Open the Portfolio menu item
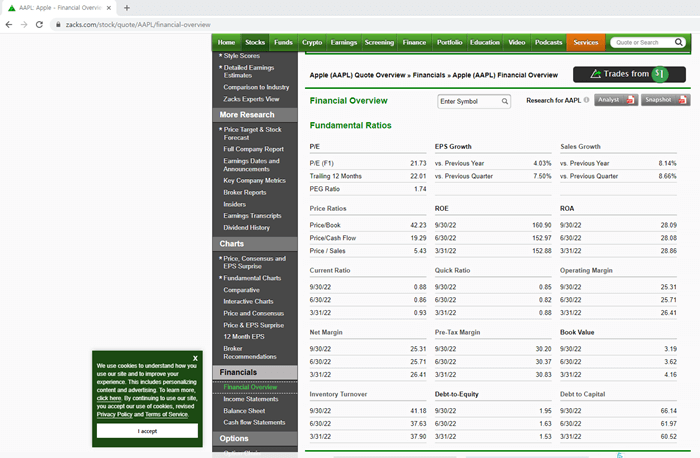The height and width of the screenshot is (458, 700). pyautogui.click(x=450, y=42)
